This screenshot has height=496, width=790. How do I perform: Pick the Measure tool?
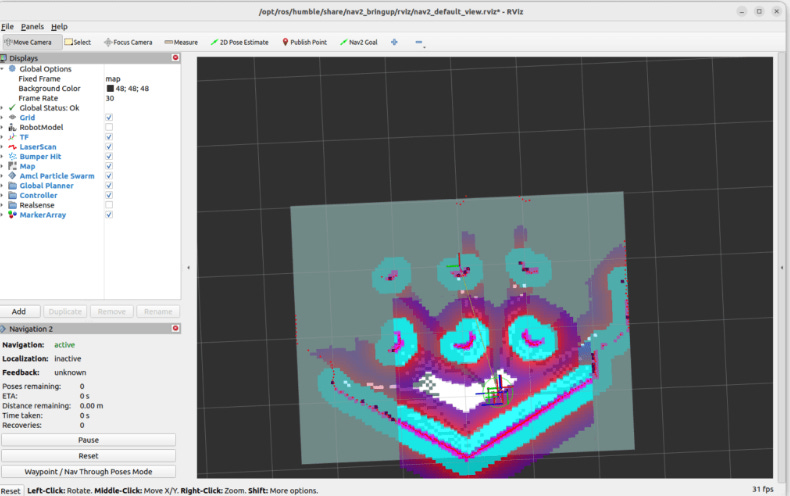tap(181, 42)
